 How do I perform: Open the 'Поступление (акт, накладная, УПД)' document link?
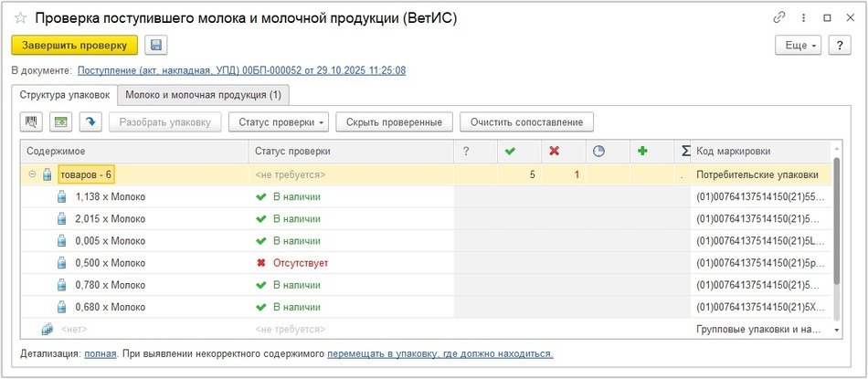241,70
